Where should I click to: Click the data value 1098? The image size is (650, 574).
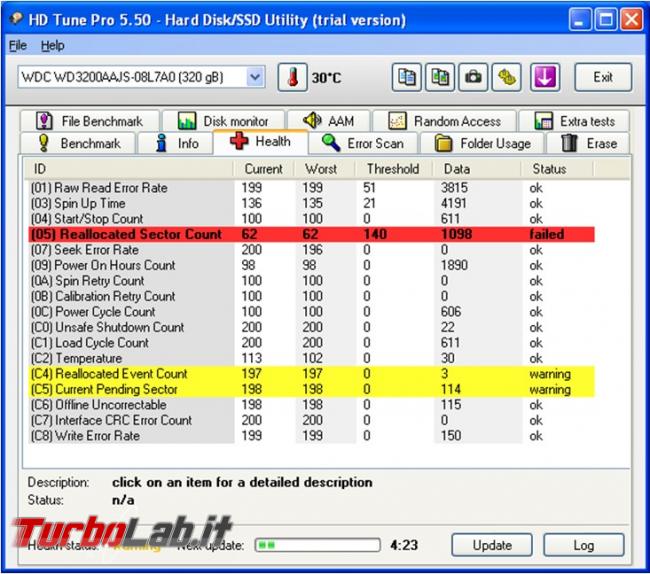(x=456, y=234)
